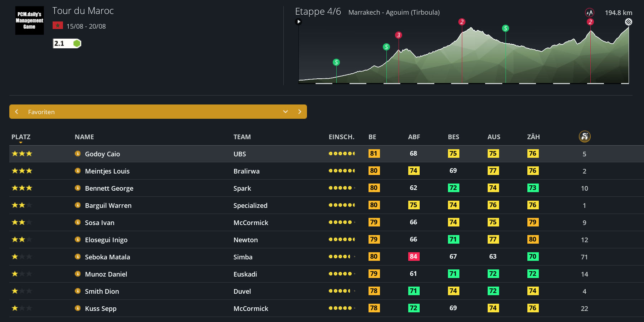
Task: Click the mountain stage type icon
Action: pos(589,13)
